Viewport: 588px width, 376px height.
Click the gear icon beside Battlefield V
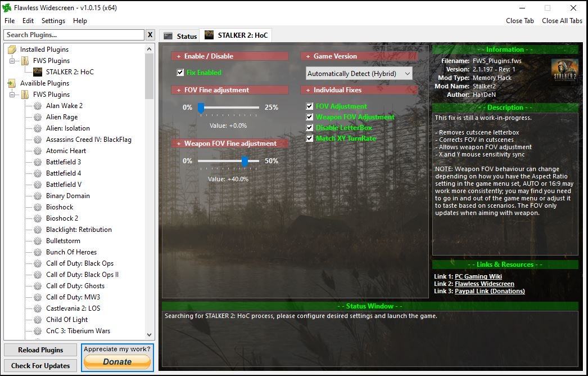38,185
